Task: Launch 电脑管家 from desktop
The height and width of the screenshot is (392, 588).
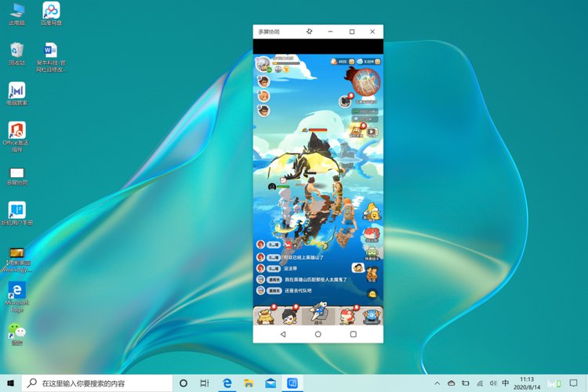Action: (16, 93)
